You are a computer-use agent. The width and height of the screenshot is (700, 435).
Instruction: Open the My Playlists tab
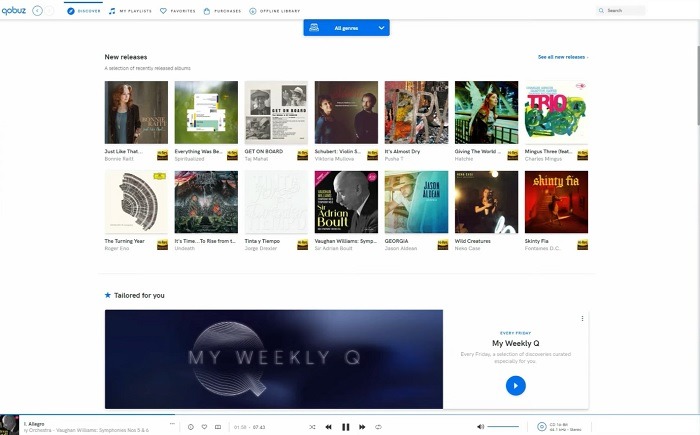(x=130, y=11)
